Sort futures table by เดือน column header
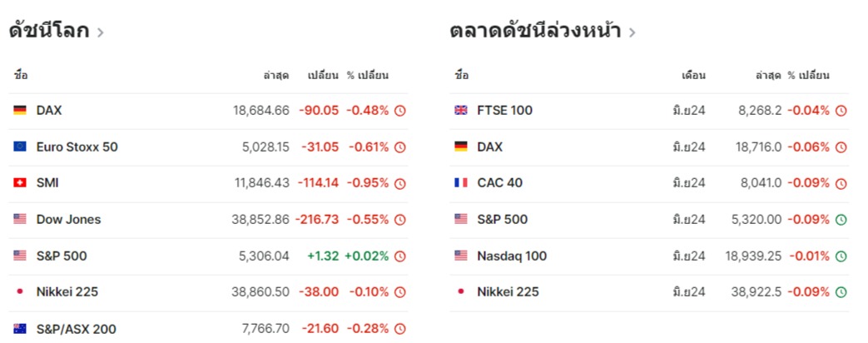Screen dimensions: 868x343 693,76
